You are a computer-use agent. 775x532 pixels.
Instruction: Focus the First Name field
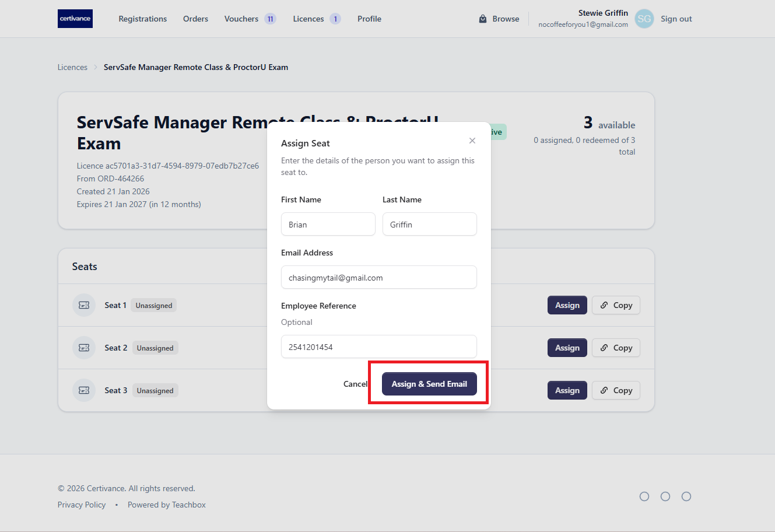click(x=328, y=224)
